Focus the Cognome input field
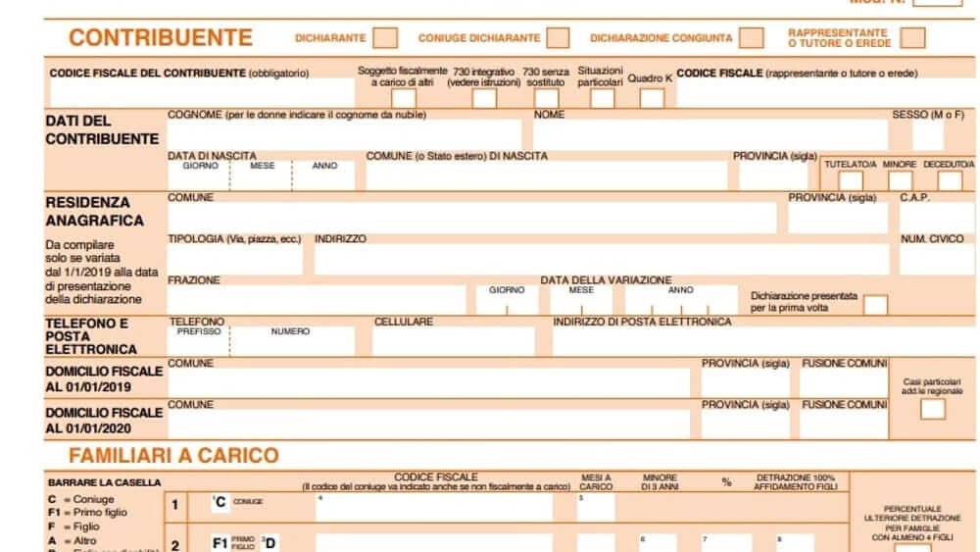Screen dimensions: 980x552 [x=344, y=135]
